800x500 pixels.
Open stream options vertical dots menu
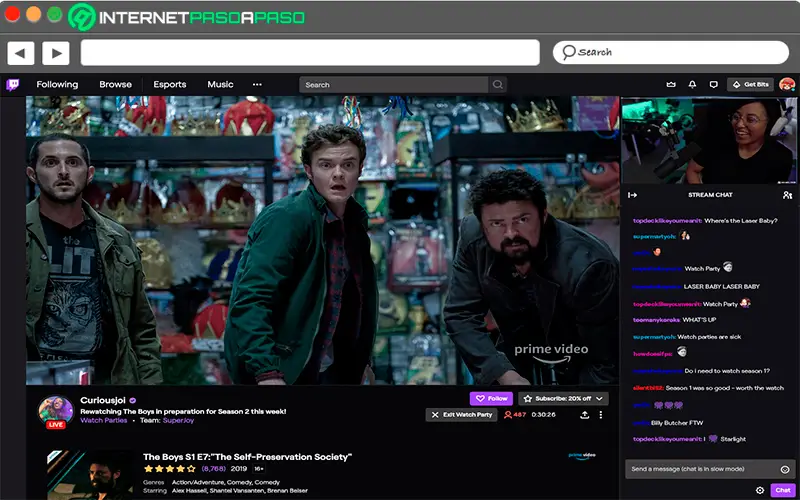[x=601, y=415]
